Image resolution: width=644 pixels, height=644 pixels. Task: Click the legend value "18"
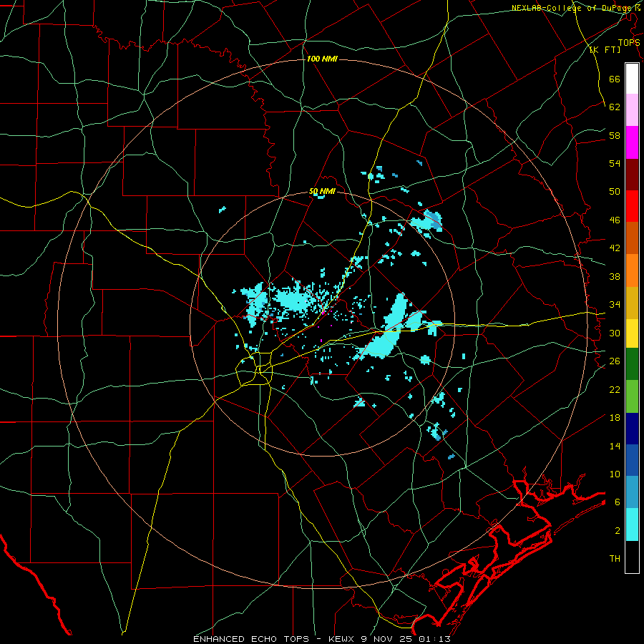tap(615, 418)
